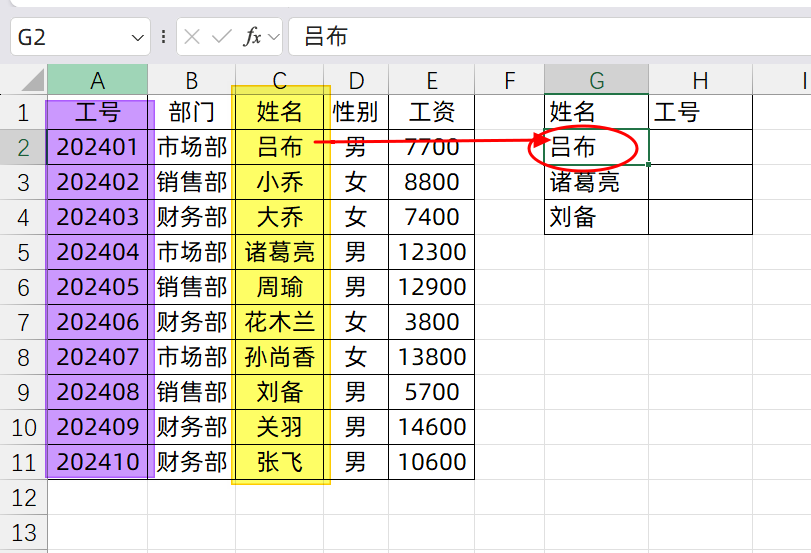Click cell C11 containing 张飞
Image resolution: width=811 pixels, height=553 pixels.
pyautogui.click(x=279, y=462)
